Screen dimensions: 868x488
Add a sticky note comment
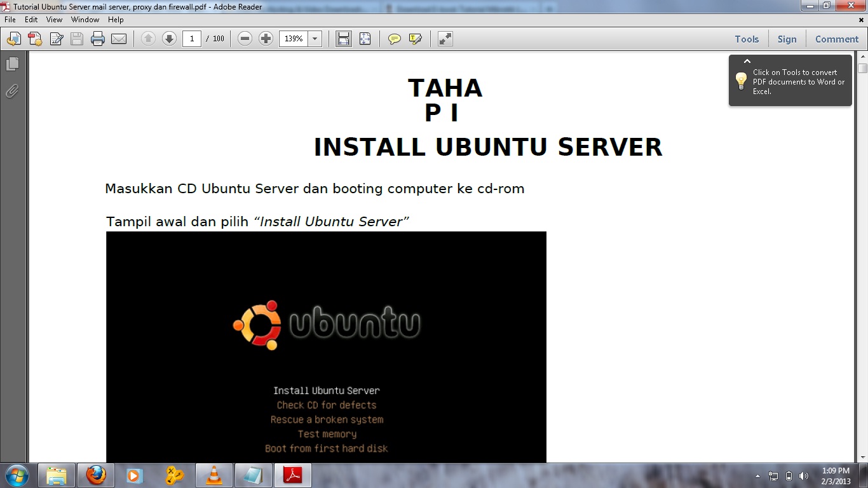click(395, 39)
